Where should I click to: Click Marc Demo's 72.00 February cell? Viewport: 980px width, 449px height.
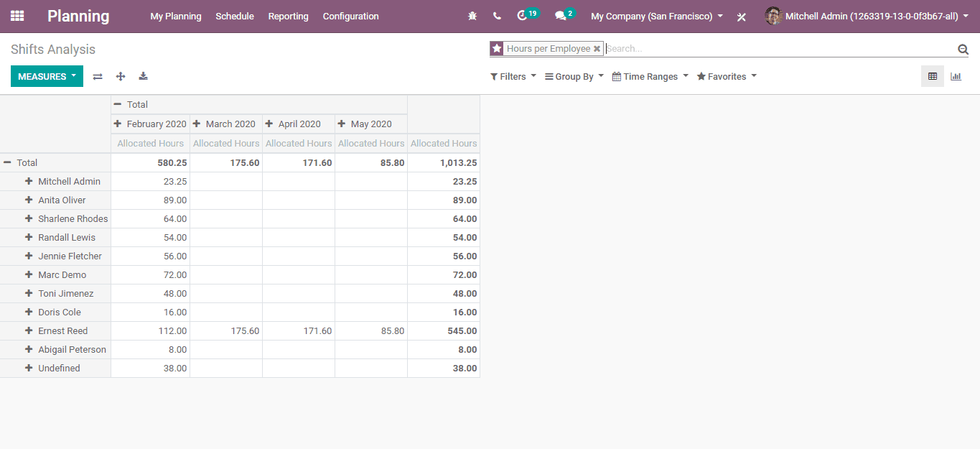(x=150, y=274)
